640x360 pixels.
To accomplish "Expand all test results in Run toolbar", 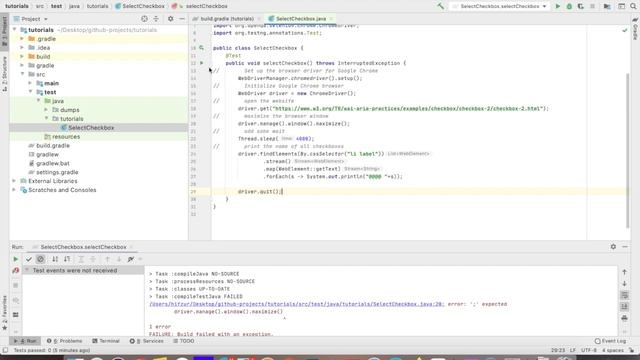I will [81, 259].
